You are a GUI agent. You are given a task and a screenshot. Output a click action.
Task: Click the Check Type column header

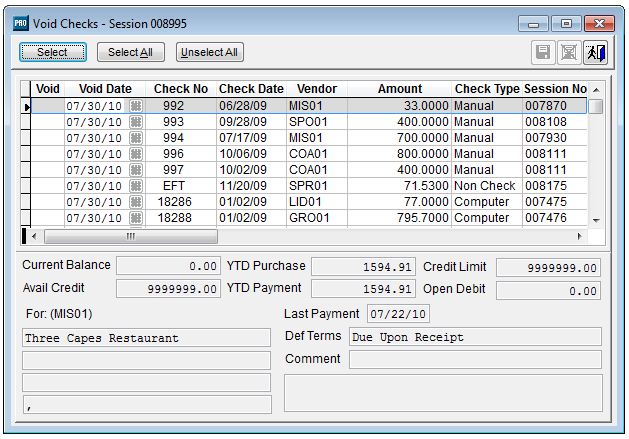487,89
